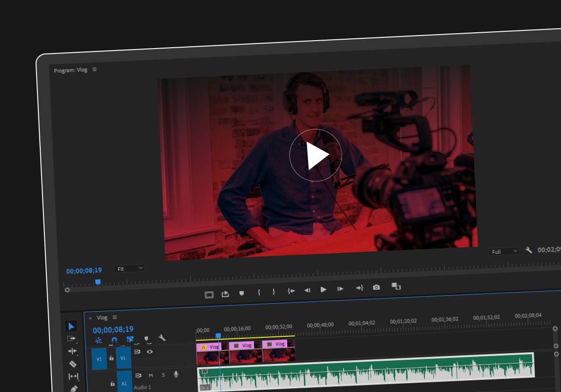Image resolution: width=561 pixels, height=392 pixels.
Task: Select Program: Vlog panel tab
Action: 71,70
